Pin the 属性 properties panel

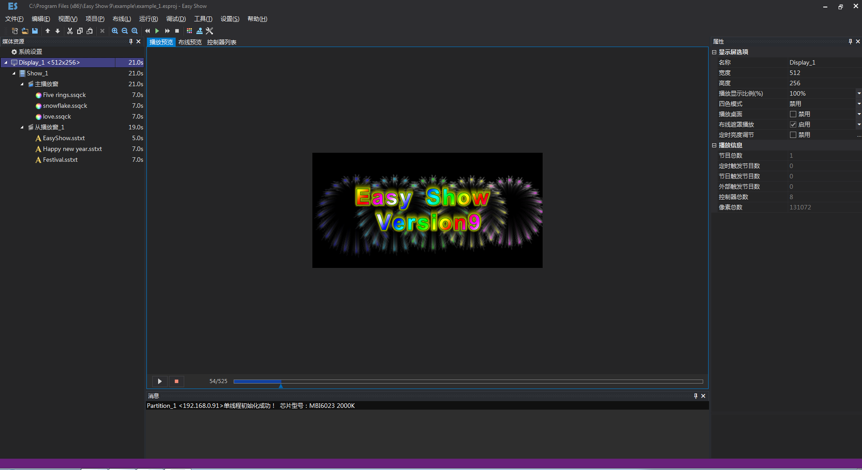(x=850, y=41)
